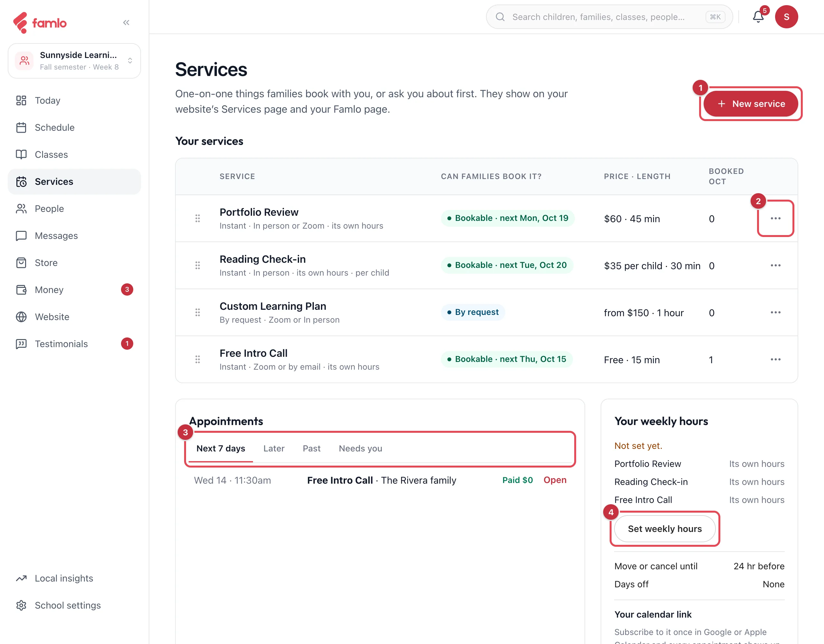Click the Money badge showing 3
Screen dimensions: 824x644
click(127, 289)
